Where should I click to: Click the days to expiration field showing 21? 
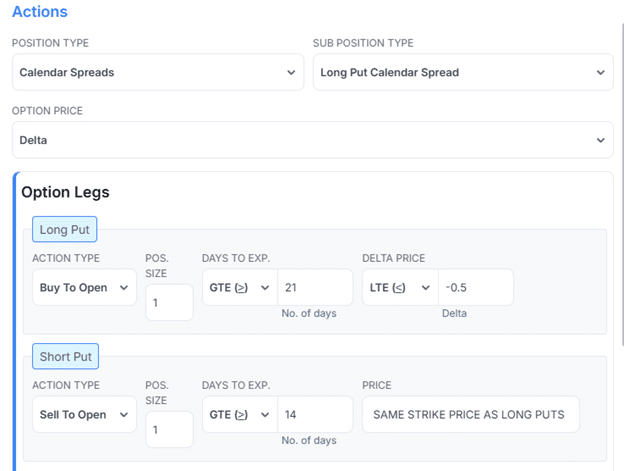tap(314, 288)
